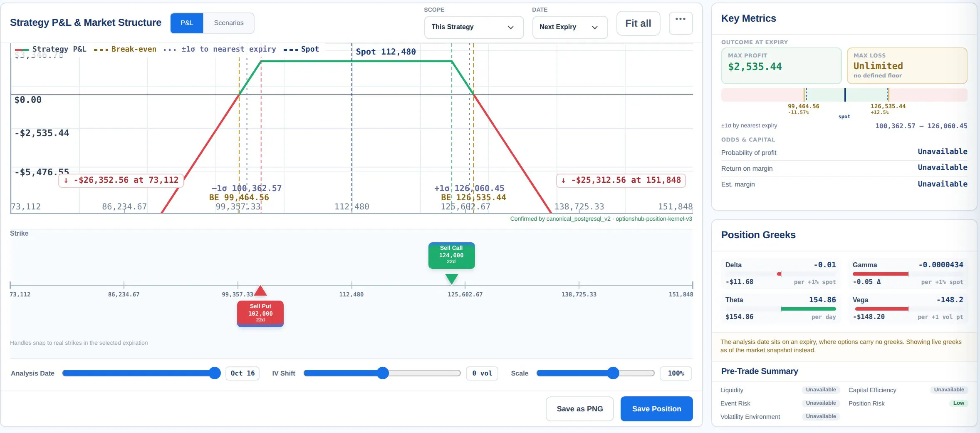Click the Liquidity Unavailable badge
The image size is (980, 433).
coord(821,390)
